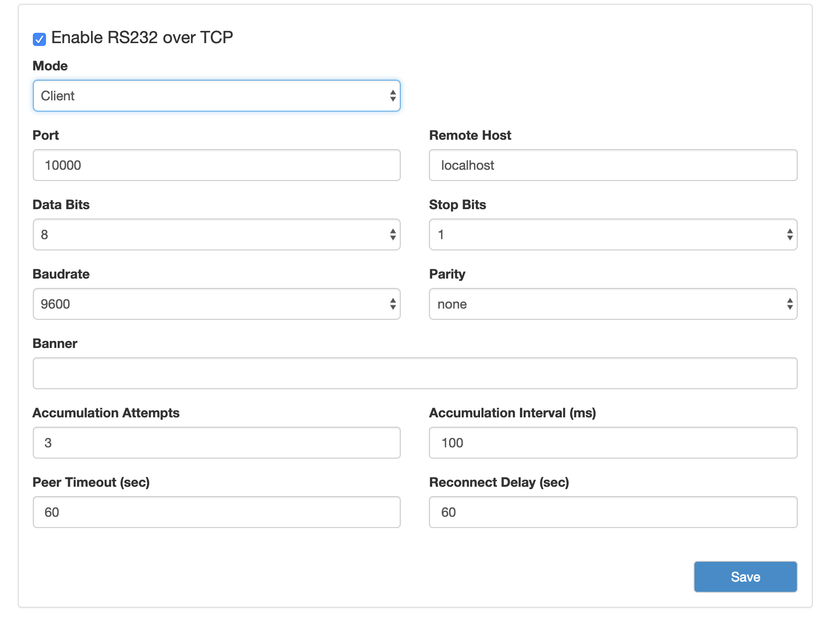Click into the Remote Host field
The width and height of the screenshot is (840, 619).
[x=613, y=165]
